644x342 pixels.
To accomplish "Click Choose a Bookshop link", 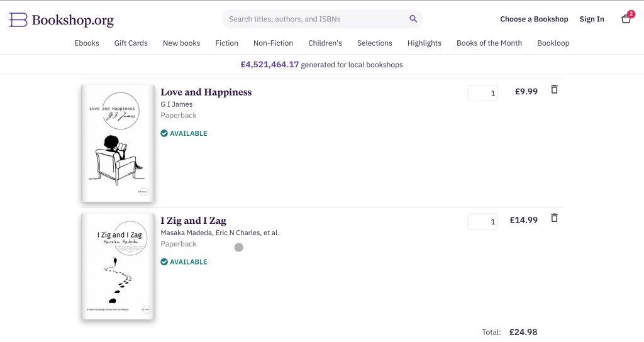I will [x=534, y=19].
